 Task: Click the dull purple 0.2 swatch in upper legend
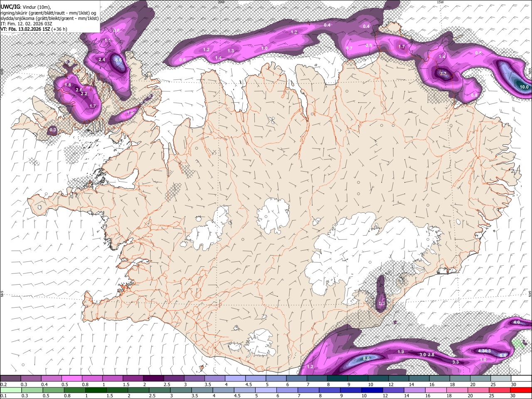point(10,379)
